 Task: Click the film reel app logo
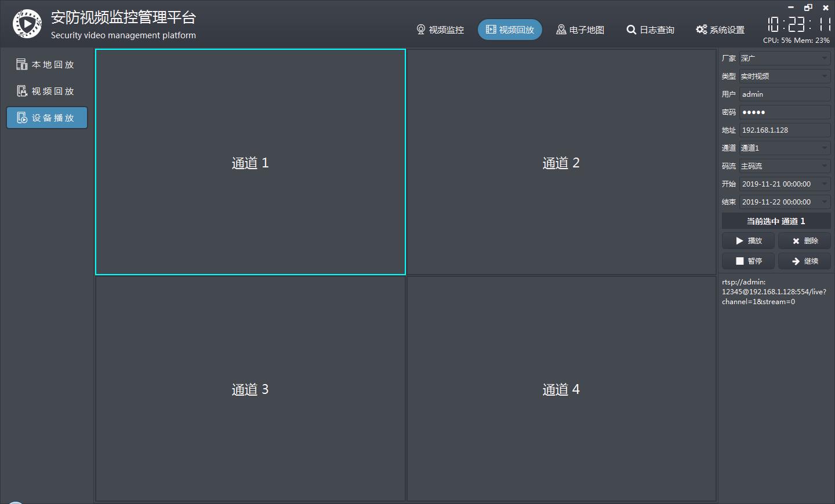coord(27,24)
